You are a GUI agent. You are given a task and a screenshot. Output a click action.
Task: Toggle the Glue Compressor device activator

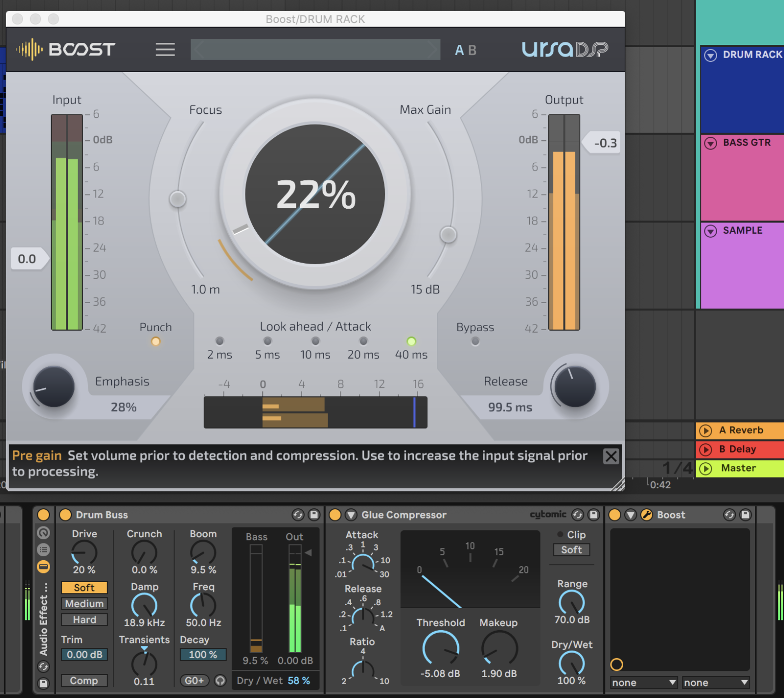335,514
